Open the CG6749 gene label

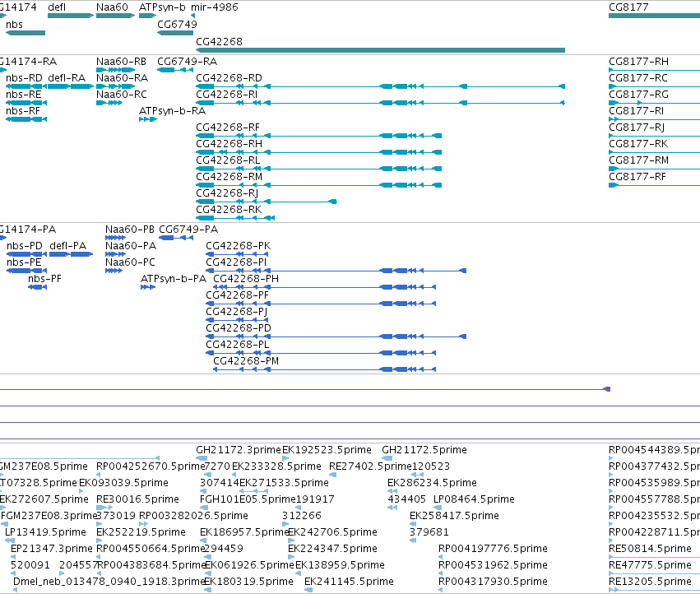pos(177,24)
